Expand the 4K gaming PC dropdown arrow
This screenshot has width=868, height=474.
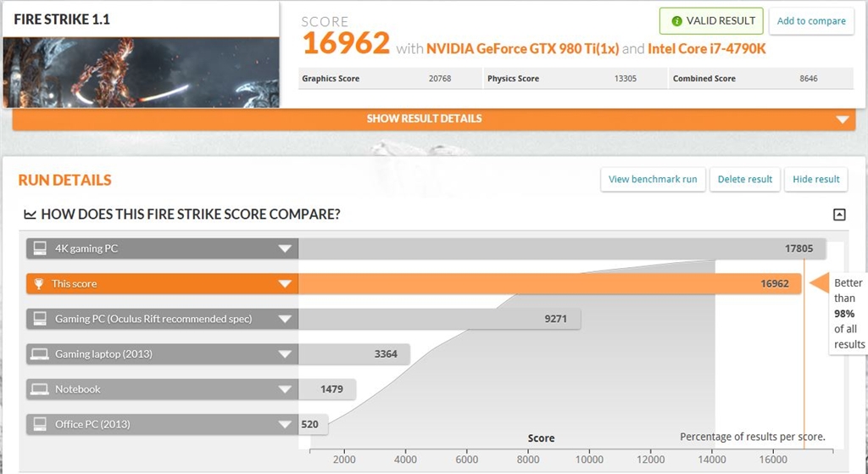point(285,248)
